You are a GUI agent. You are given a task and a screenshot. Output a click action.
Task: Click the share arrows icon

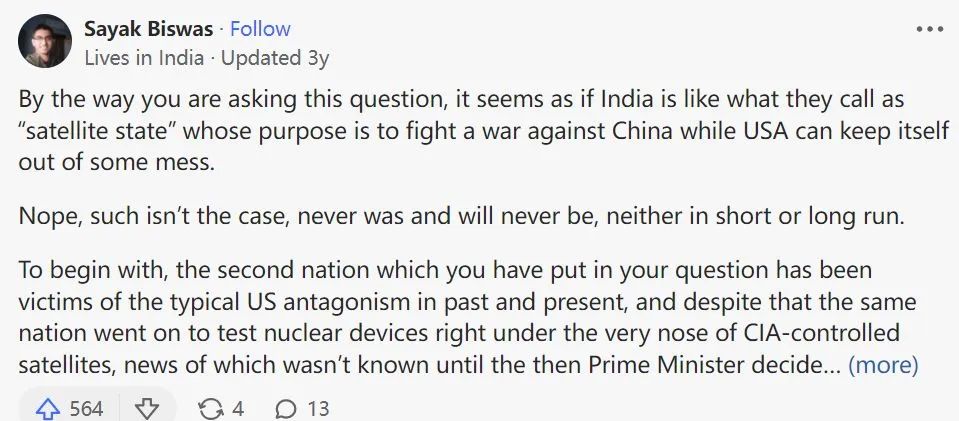click(212, 408)
